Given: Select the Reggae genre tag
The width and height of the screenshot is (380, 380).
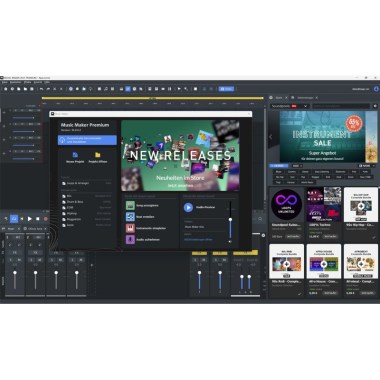Looking at the screenshot, I should pyautogui.click(x=315, y=177).
